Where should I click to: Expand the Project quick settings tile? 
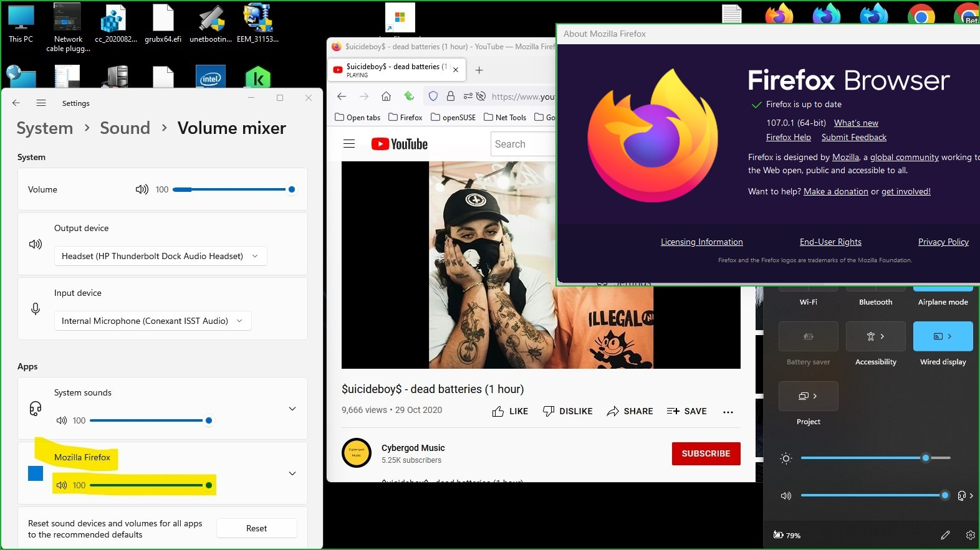(x=808, y=396)
